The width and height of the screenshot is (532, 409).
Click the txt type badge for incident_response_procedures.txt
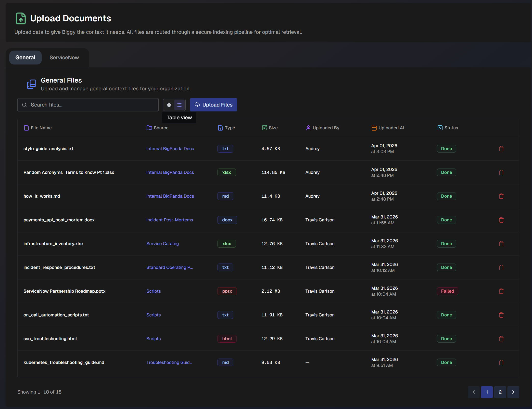coord(225,267)
